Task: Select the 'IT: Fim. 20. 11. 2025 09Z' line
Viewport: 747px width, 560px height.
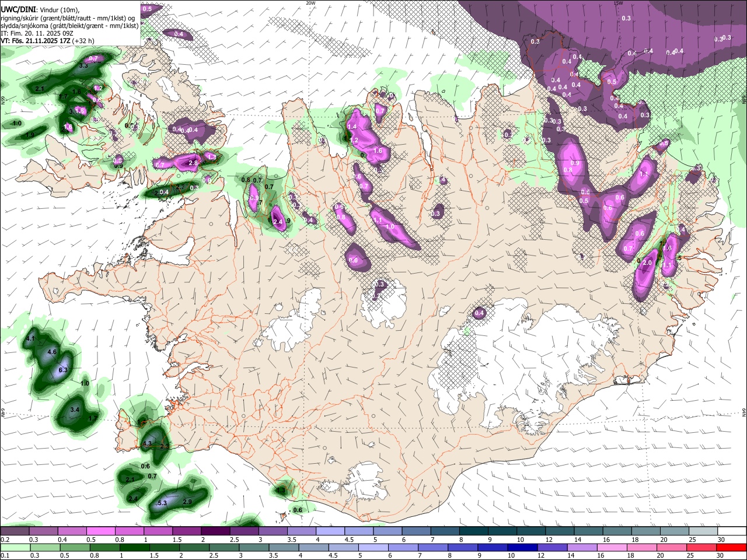Action: point(37,33)
